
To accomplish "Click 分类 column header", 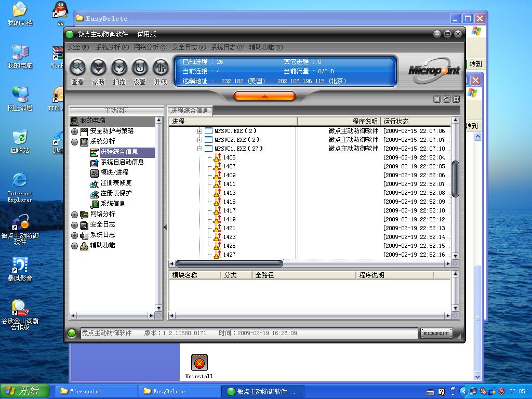I will 236,275.
